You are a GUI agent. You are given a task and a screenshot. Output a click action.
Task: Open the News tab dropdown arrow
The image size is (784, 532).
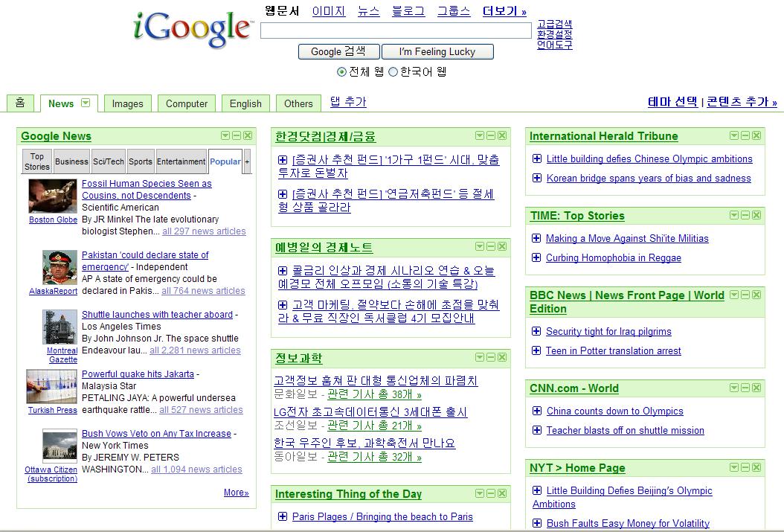[86, 103]
